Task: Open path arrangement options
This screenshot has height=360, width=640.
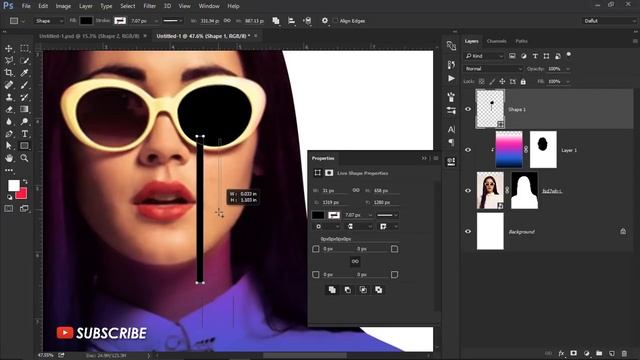Action: tap(308, 20)
